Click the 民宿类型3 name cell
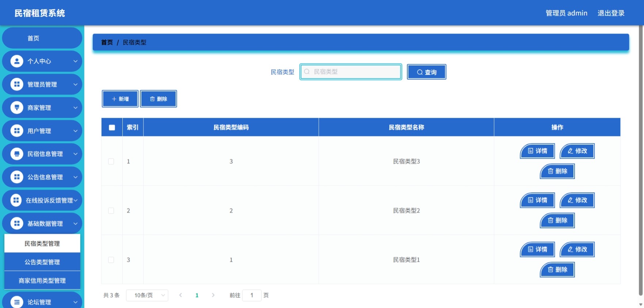This screenshot has height=308, width=644. pyautogui.click(x=406, y=161)
